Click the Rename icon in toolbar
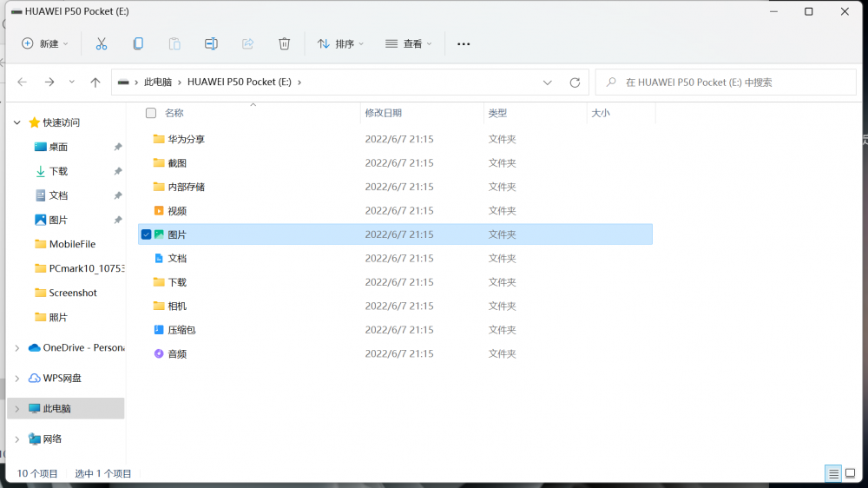 click(211, 43)
